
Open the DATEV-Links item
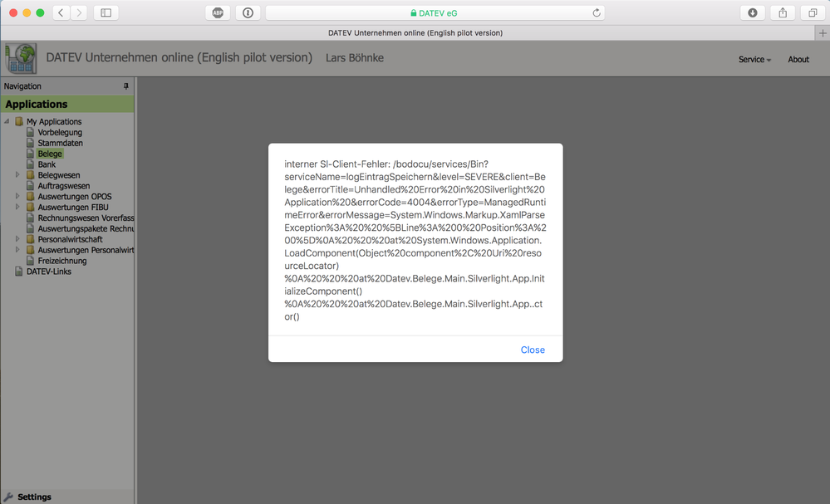[49, 272]
